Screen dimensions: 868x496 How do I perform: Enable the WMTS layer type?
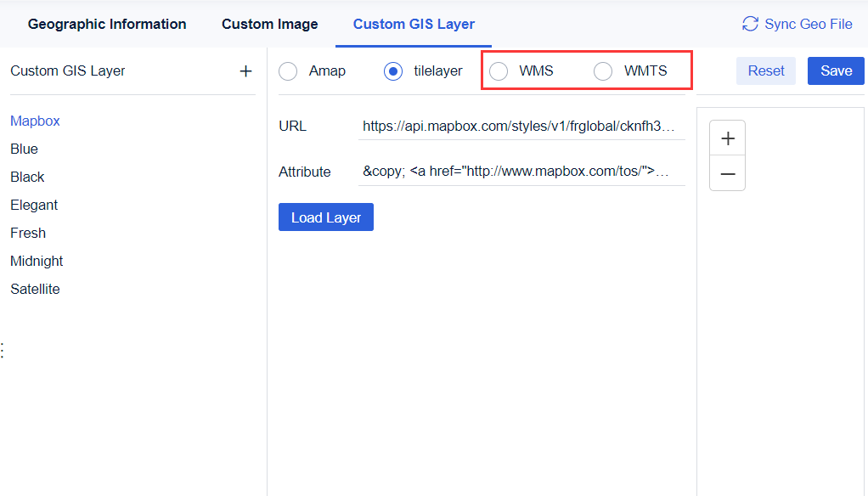click(x=603, y=71)
